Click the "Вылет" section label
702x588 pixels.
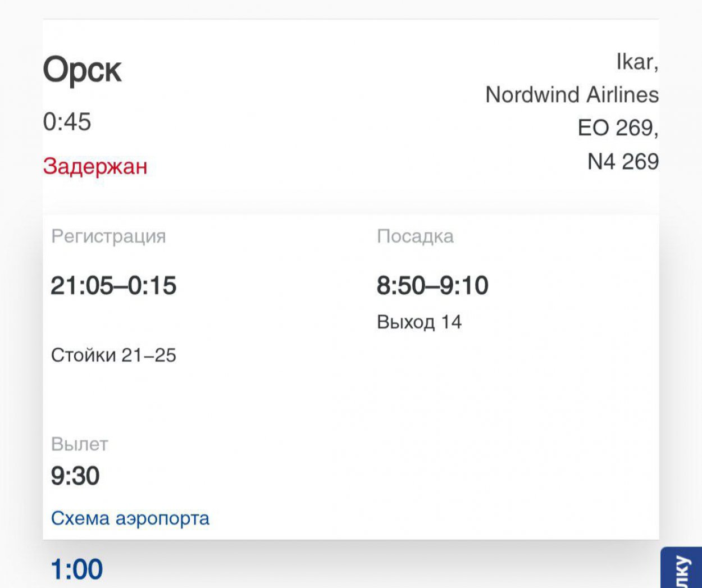pos(79,444)
